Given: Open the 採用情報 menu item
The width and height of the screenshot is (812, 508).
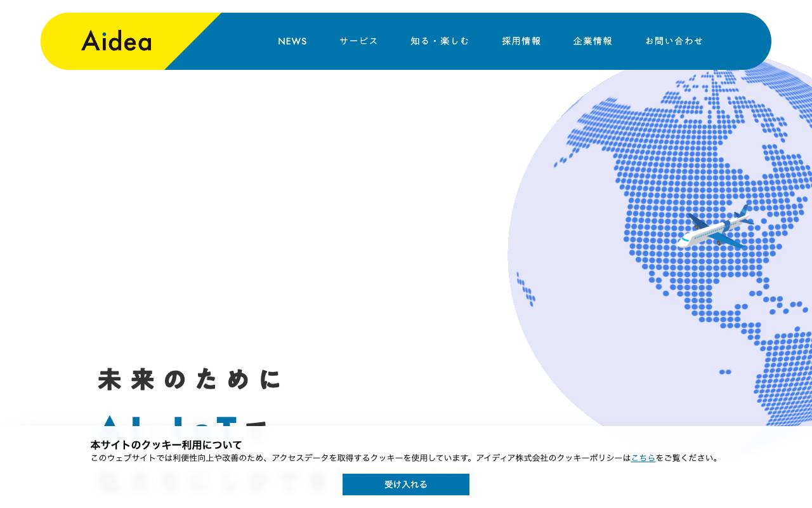Looking at the screenshot, I should 521,41.
